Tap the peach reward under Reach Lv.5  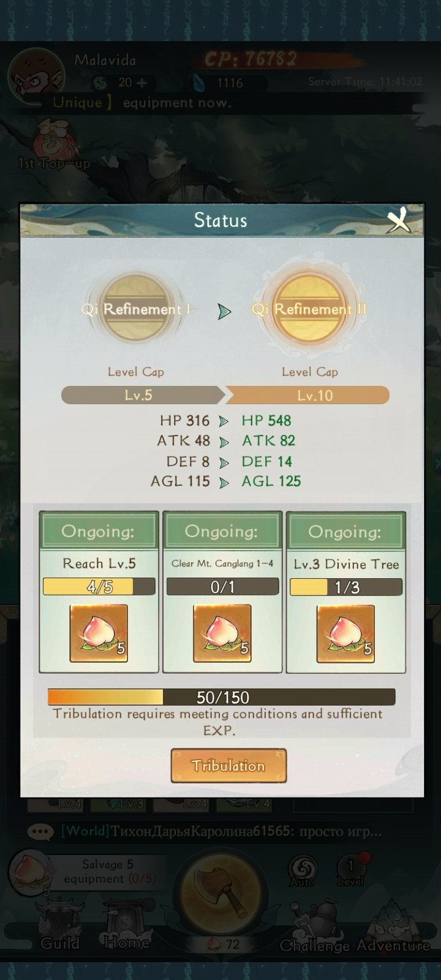(99, 633)
